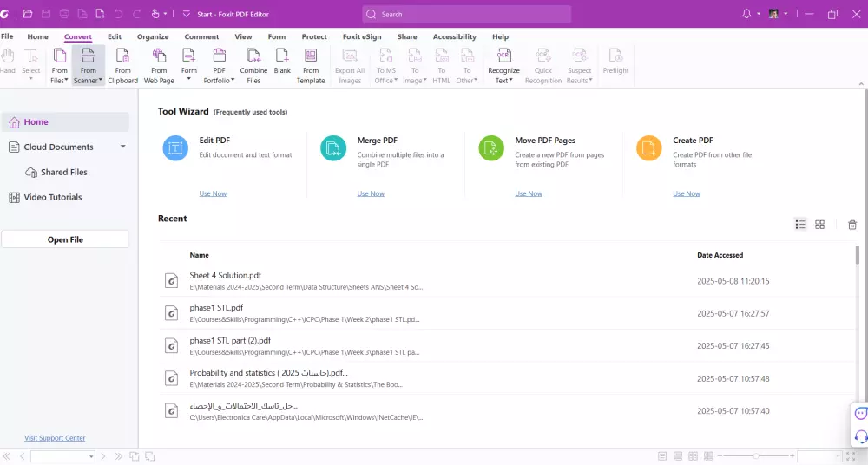Viewport: 868px width, 465px height.
Task: Create PDF From Web Page
Action: [159, 65]
